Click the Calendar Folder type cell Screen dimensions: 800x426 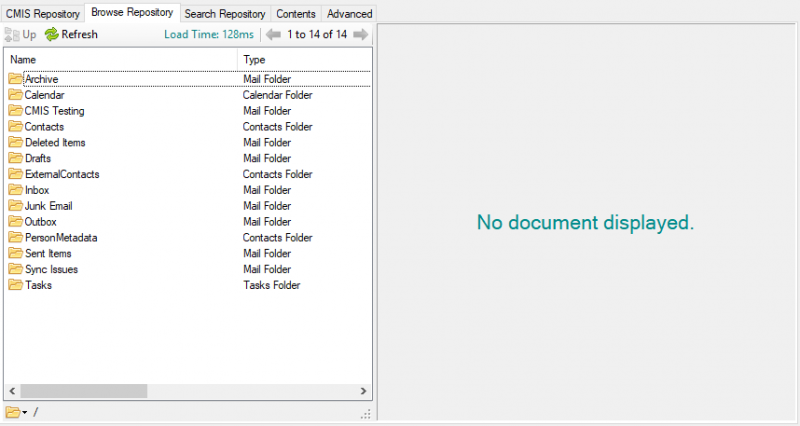click(278, 95)
